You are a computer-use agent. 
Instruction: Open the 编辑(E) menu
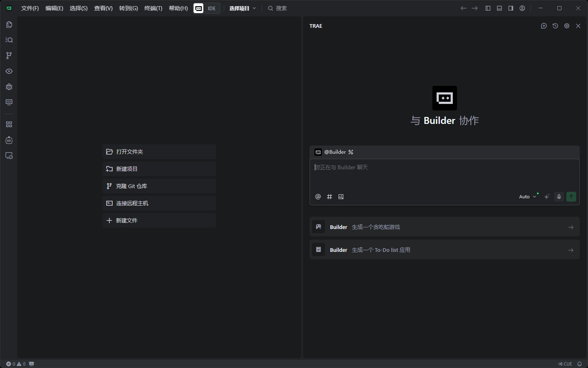click(54, 8)
